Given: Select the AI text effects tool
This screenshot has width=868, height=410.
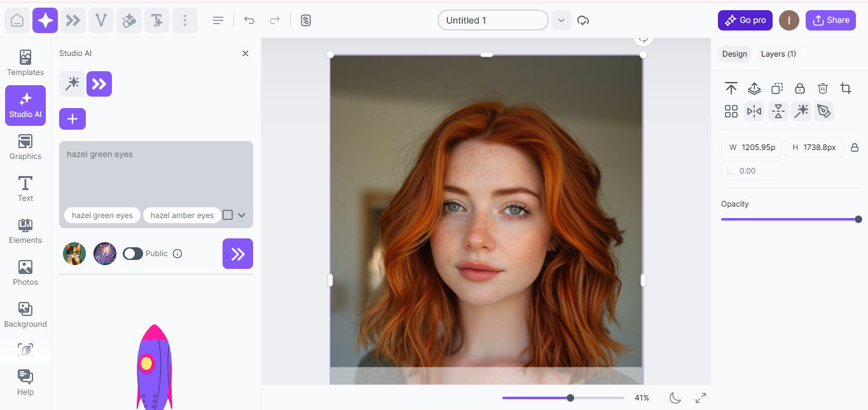Looking at the screenshot, I should pos(157,20).
